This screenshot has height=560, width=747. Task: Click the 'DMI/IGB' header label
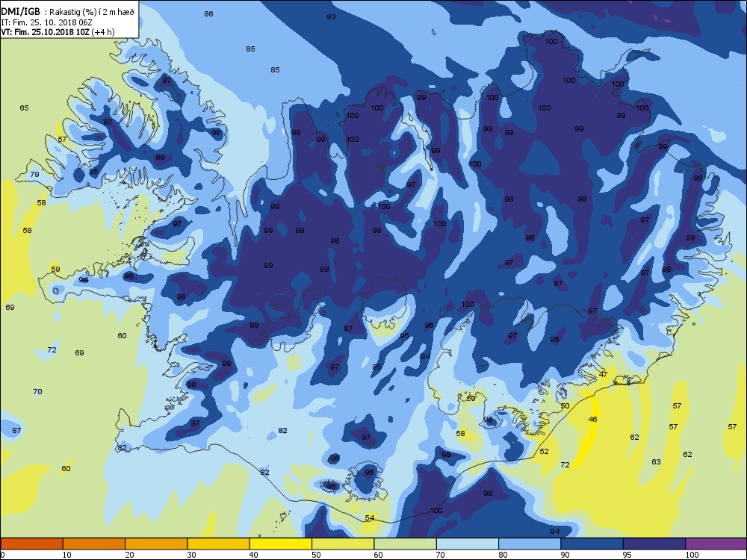click(x=20, y=11)
